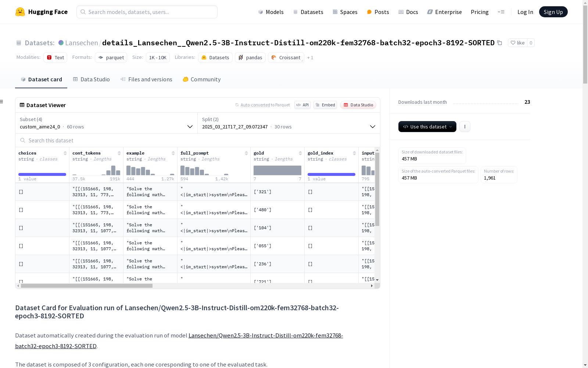Image resolution: width=588 pixels, height=368 pixels.
Task: Click the pandas library tag
Action: click(x=250, y=57)
